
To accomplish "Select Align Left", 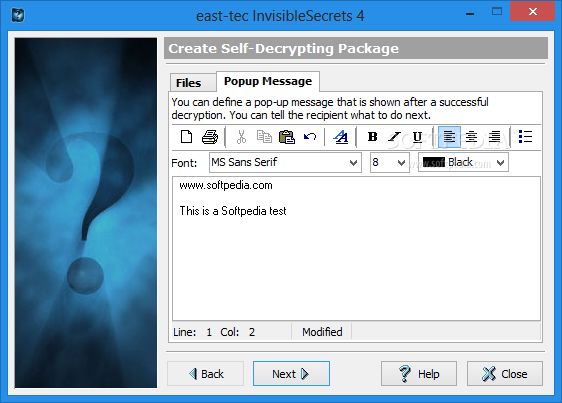I will [x=449, y=137].
